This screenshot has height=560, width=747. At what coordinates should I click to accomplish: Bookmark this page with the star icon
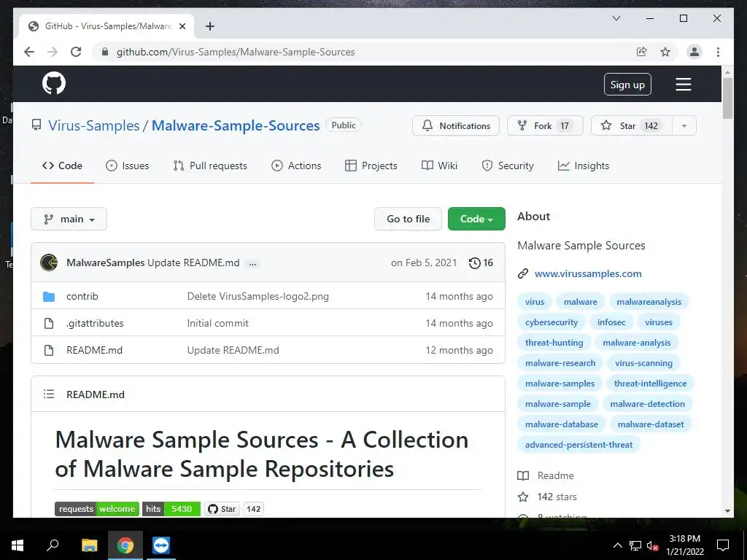[665, 52]
